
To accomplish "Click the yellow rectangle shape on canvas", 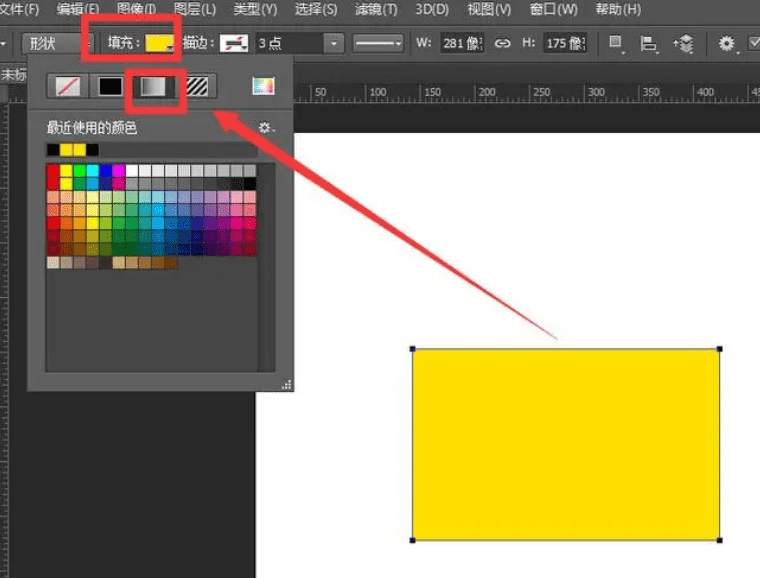I will [566, 444].
